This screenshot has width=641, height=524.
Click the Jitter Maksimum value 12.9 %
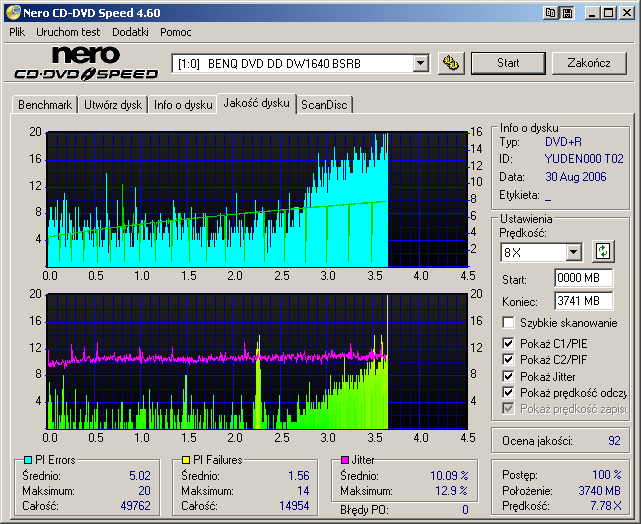451,490
